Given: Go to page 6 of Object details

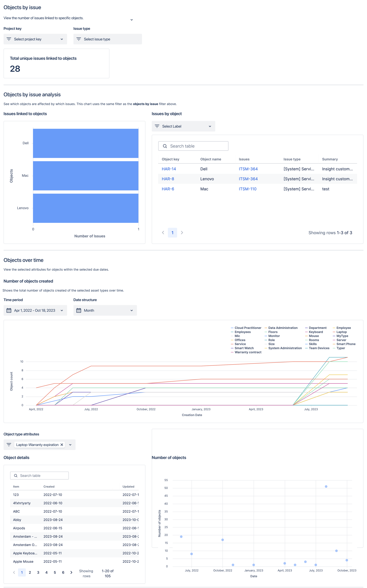Looking at the screenshot, I should pyautogui.click(x=63, y=572).
